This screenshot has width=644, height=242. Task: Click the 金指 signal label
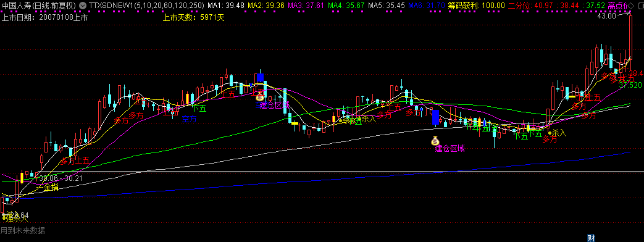(51, 188)
